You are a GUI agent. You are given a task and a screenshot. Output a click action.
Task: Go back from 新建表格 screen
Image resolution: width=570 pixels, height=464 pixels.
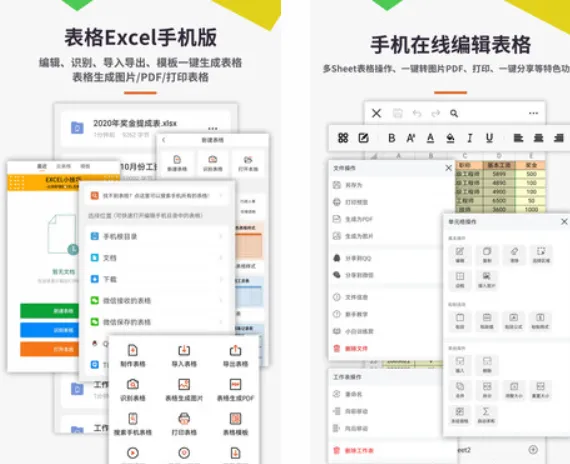point(164,140)
